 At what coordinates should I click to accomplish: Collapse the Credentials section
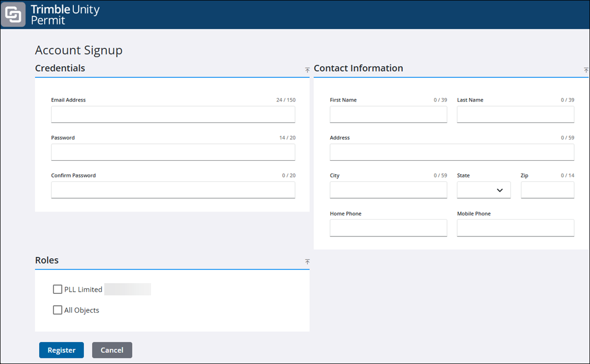pos(307,70)
